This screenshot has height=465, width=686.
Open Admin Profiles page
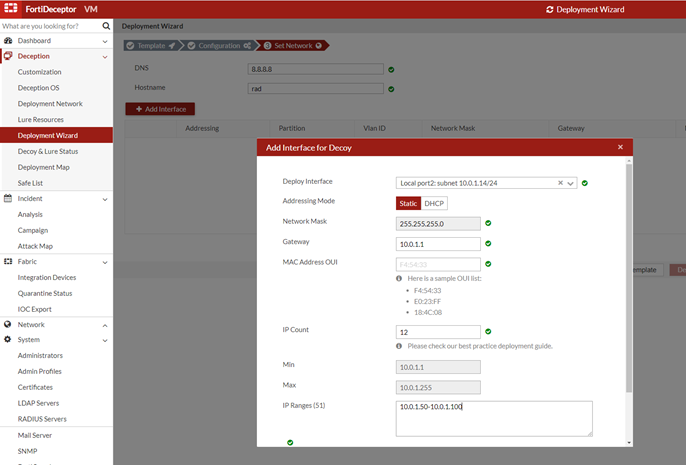39,371
